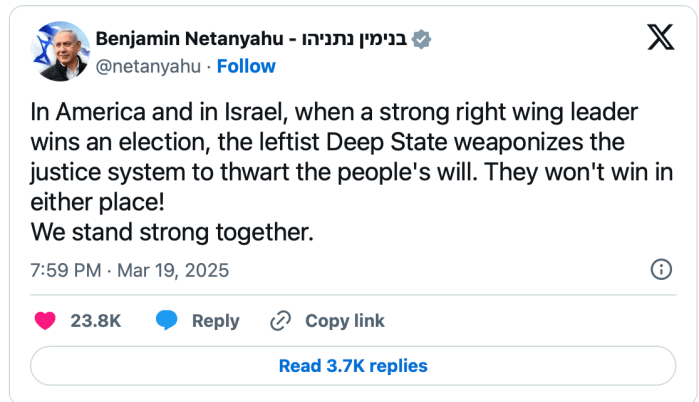Click the X logo icon
Image resolution: width=699 pixels, height=402 pixels.
660,39
